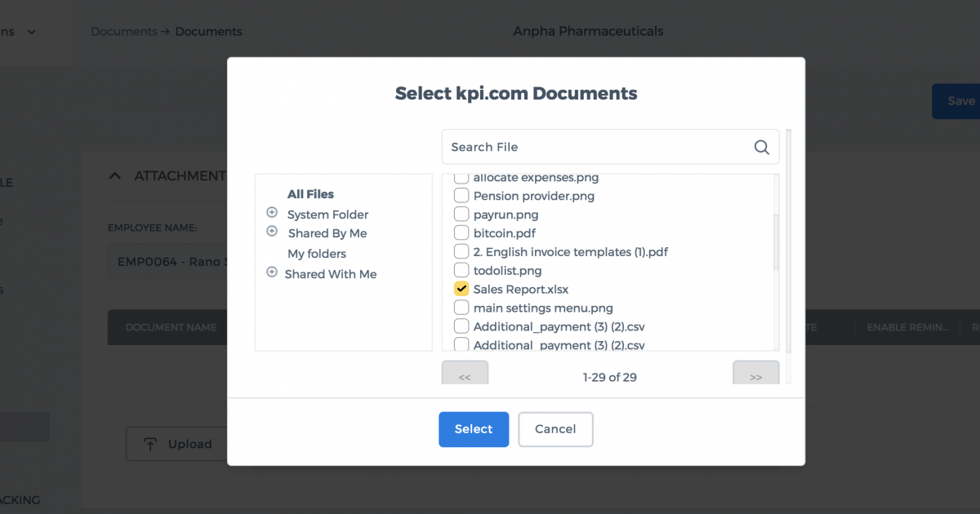The height and width of the screenshot is (514, 980).
Task: Collapse the Attachments section chevron
Action: [x=115, y=175]
